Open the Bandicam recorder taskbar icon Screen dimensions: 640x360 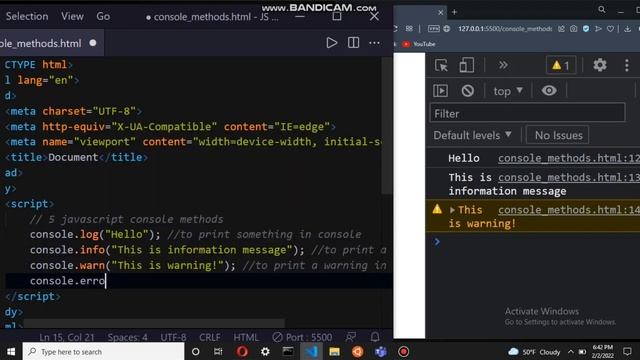click(403, 351)
